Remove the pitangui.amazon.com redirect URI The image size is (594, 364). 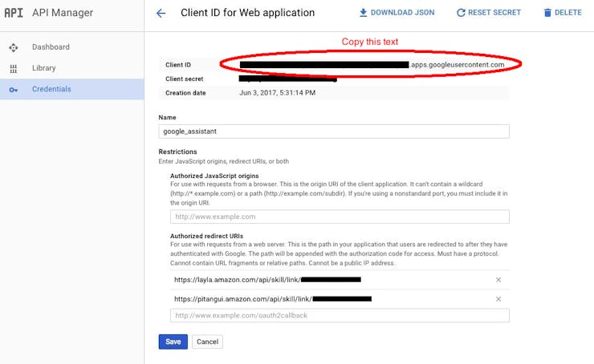[x=498, y=299]
